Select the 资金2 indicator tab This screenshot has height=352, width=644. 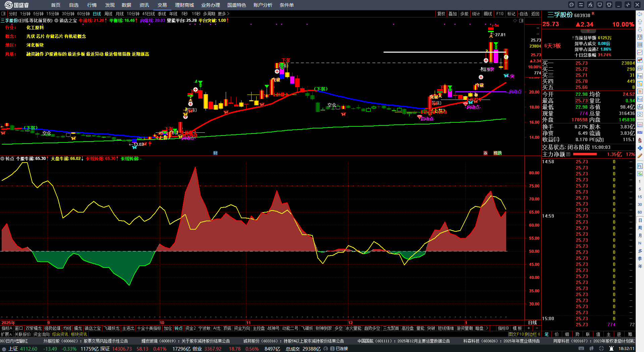click(x=191, y=328)
